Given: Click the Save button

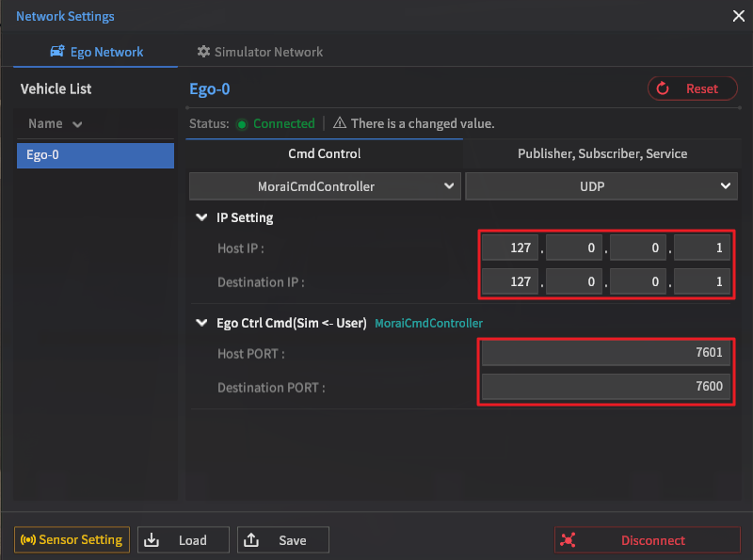Looking at the screenshot, I should click(282, 540).
